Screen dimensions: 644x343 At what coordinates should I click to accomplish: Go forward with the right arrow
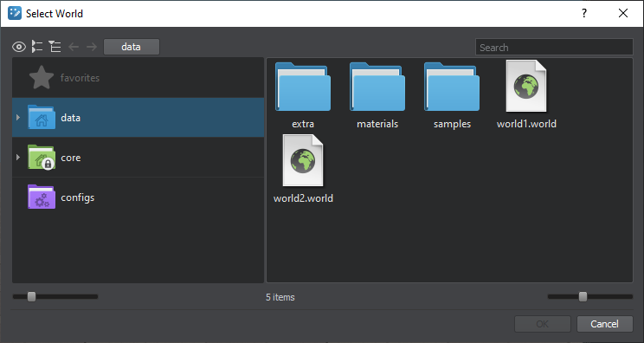[92, 47]
